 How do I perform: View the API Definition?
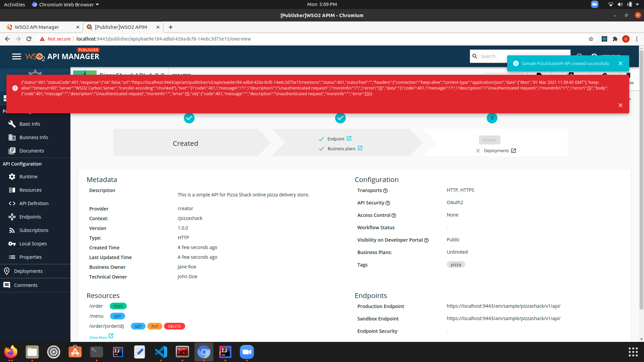pos(34,203)
